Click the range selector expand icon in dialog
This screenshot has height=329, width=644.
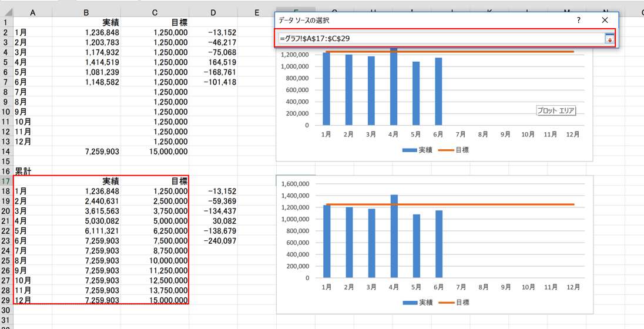click(x=609, y=38)
